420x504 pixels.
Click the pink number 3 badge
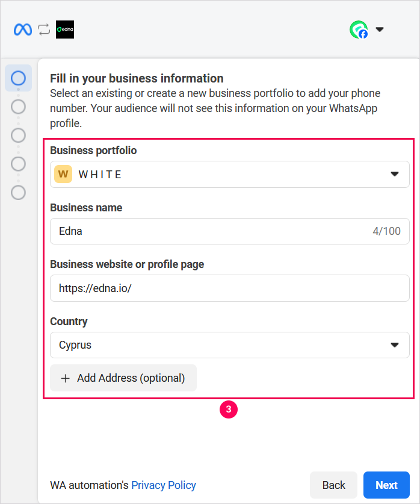229,409
